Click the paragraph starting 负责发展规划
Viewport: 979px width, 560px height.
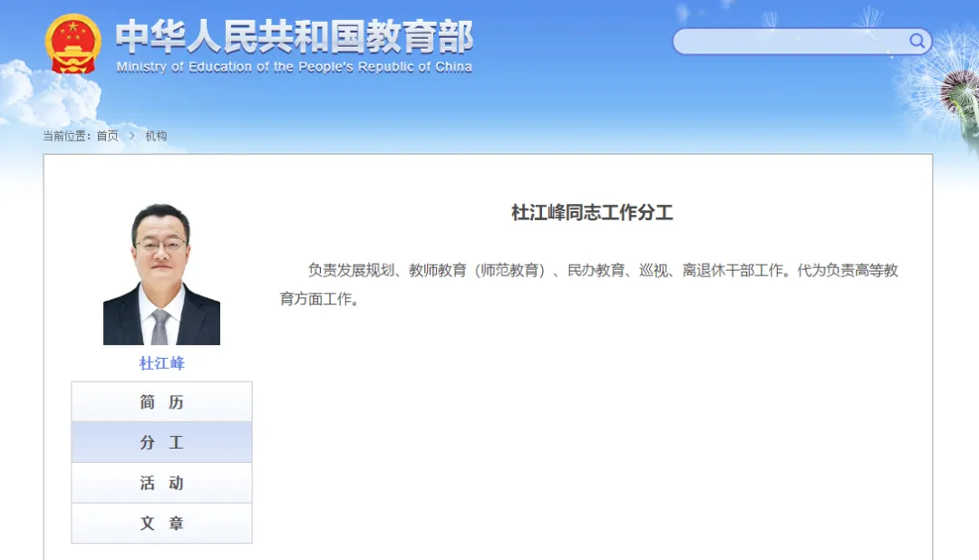point(589,285)
